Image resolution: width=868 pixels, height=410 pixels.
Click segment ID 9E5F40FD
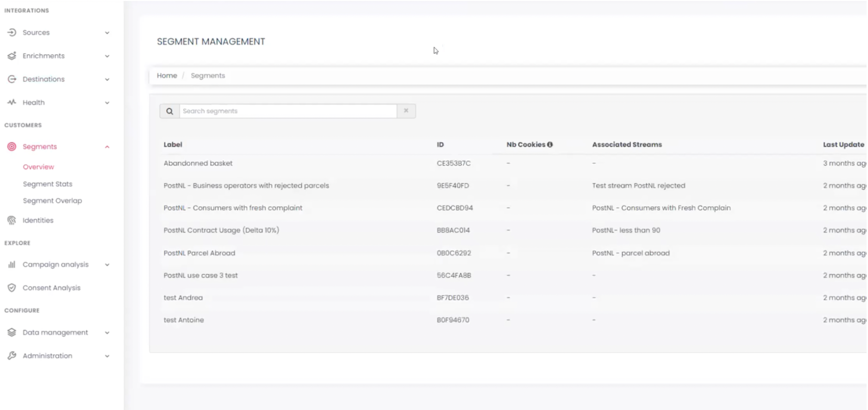click(x=453, y=186)
